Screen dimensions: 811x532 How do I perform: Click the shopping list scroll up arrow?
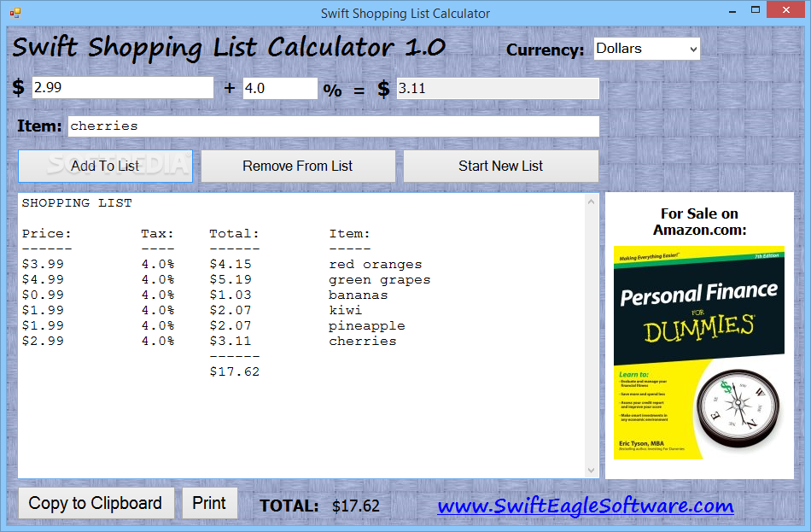[x=592, y=202]
